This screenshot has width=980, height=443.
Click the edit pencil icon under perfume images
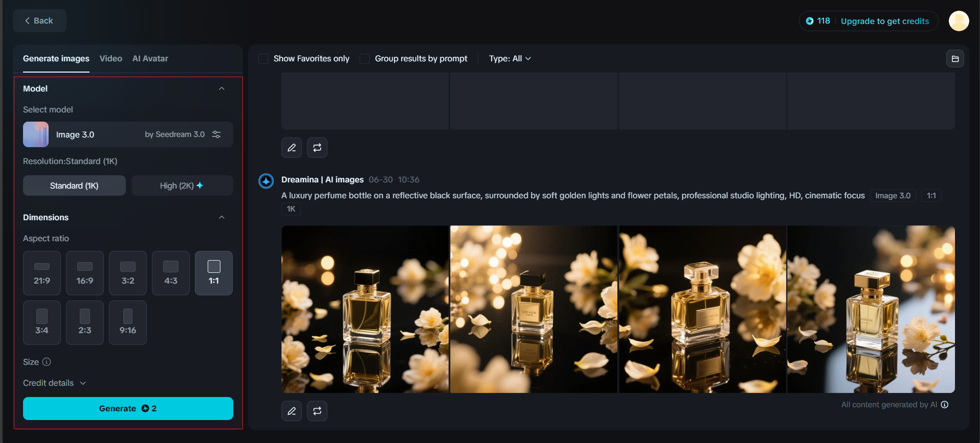point(292,411)
